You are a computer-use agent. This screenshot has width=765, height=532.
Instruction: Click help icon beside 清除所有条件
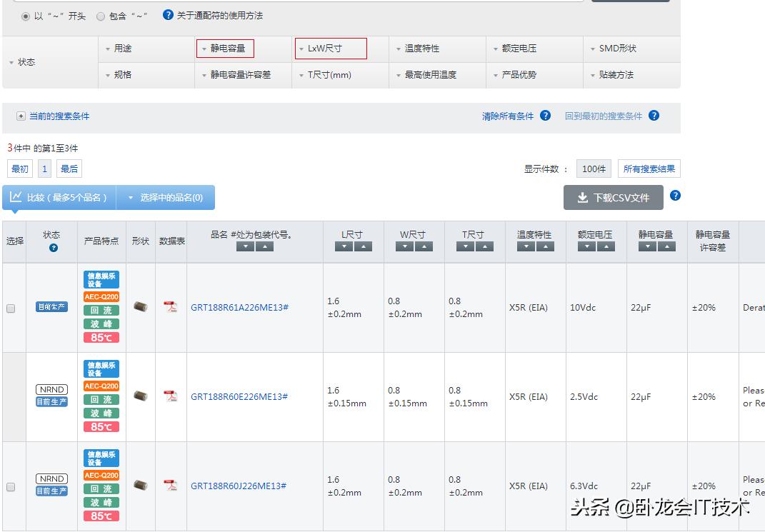coord(545,116)
